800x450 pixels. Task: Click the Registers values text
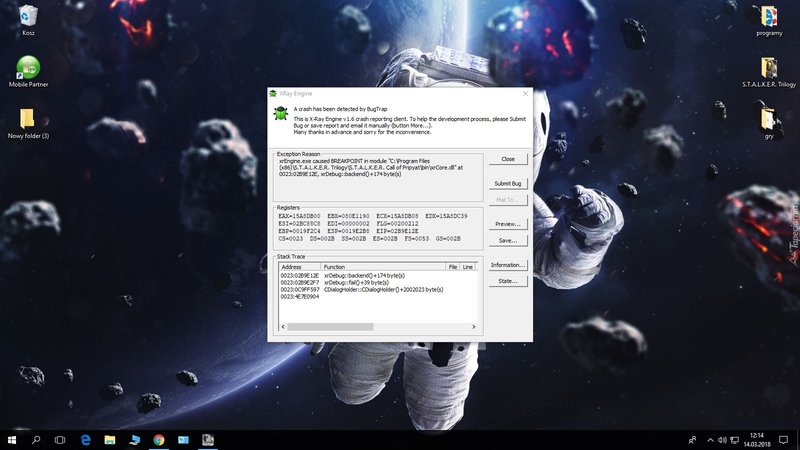click(x=373, y=227)
